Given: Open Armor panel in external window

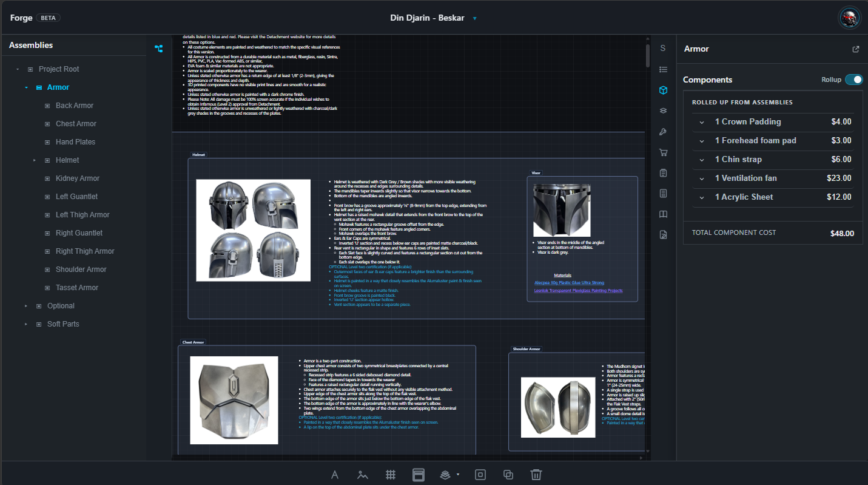Looking at the screenshot, I should 856,49.
